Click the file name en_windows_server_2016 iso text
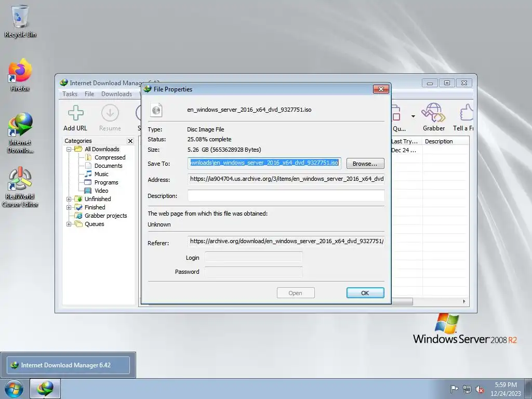 249,110
